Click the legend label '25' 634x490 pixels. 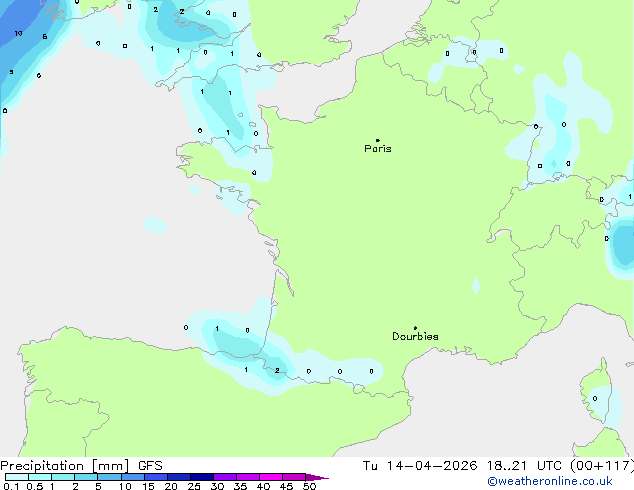194,486
